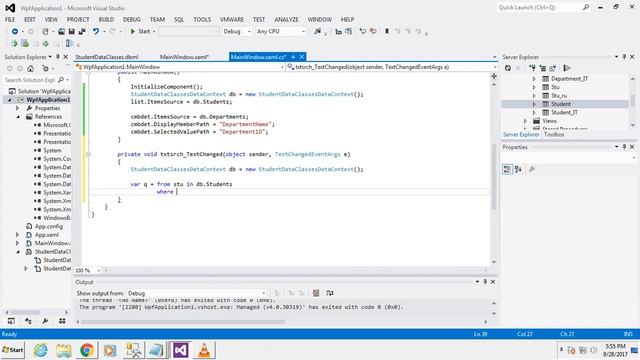This screenshot has width=640, height=360.
Task: Collapse the References node
Action: click(18, 117)
